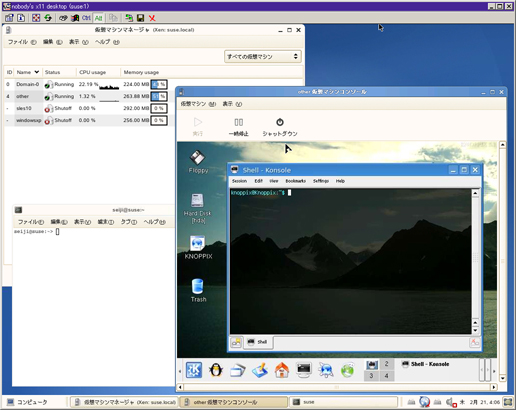Switch to 仮想マシンマネージャ taskbar button

click(124, 402)
